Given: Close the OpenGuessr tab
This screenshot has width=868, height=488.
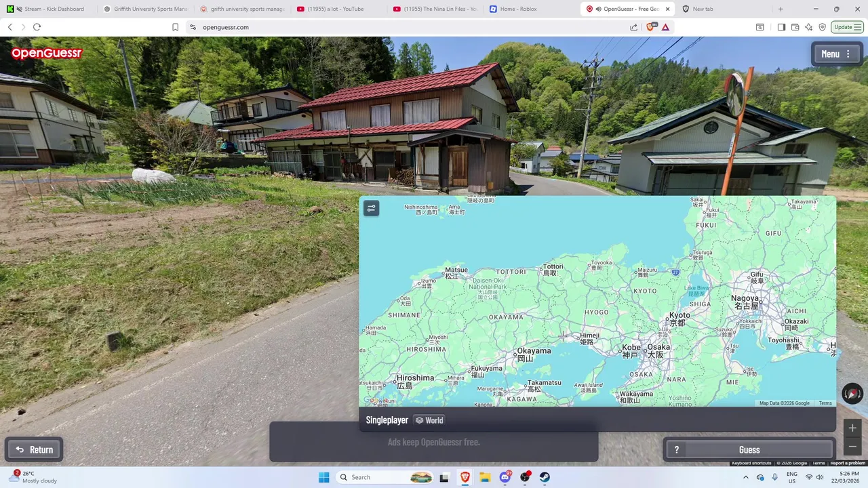Looking at the screenshot, I should click(667, 9).
